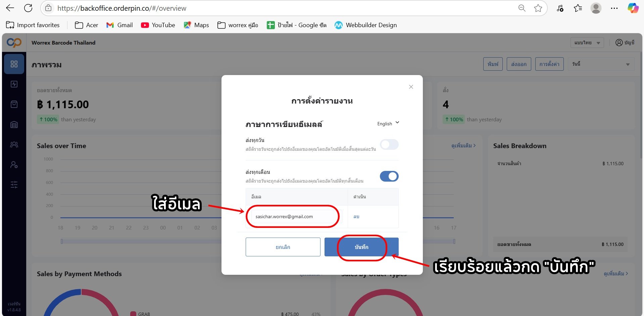This screenshot has height=316, width=644.
Task: Open the staff user-settings icon in sidebar
Action: [14, 165]
